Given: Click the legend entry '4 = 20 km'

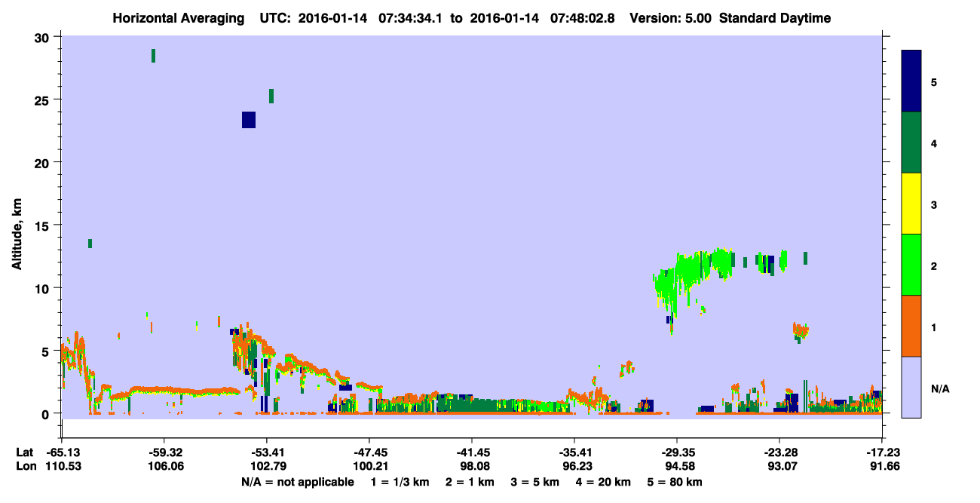Looking at the screenshot, I should pyautogui.click(x=605, y=482).
